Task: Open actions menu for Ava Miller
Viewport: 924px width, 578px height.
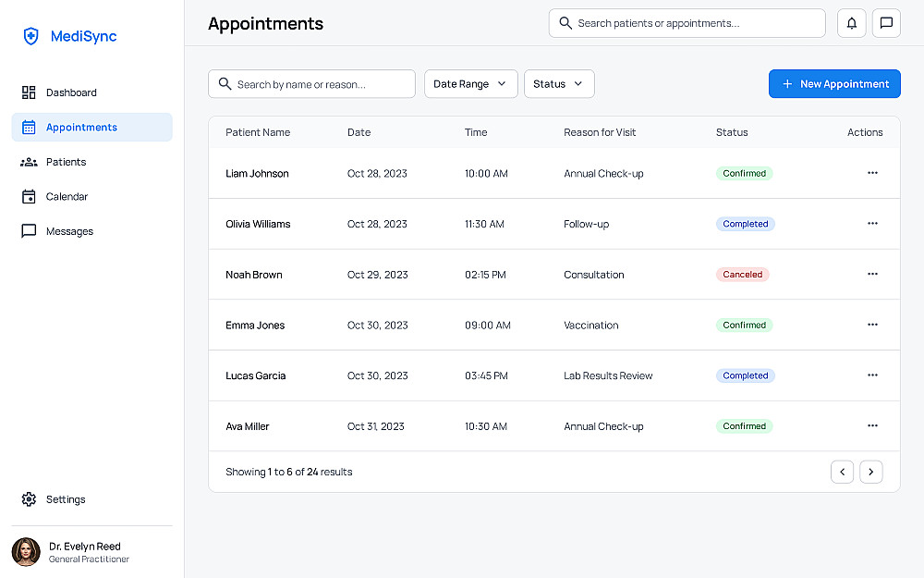Action: click(x=872, y=426)
